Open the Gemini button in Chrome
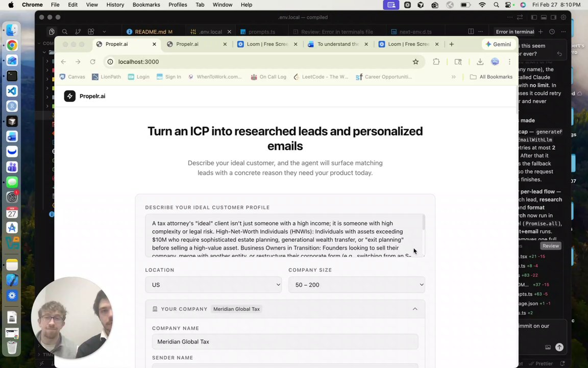Viewport: 588px width, 368px height. tap(498, 44)
